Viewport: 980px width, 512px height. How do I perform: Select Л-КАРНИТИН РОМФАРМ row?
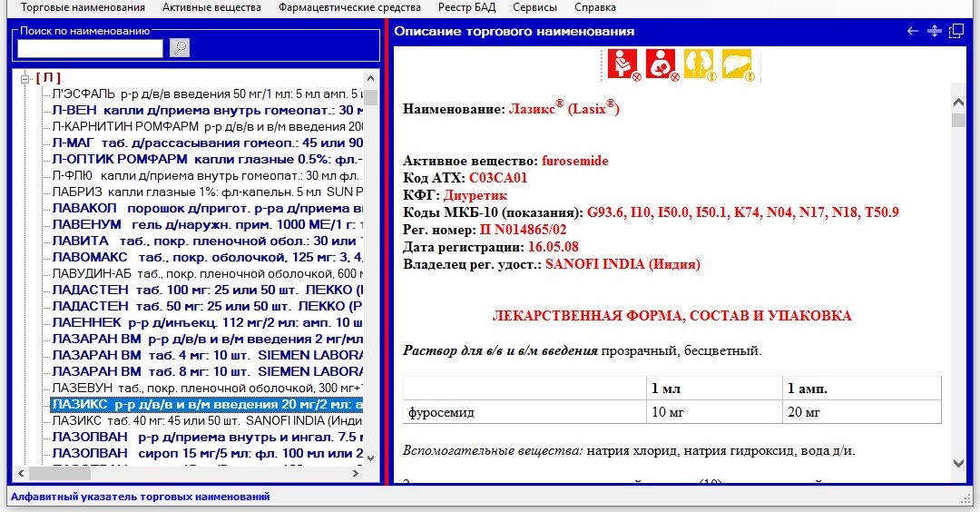[207, 126]
